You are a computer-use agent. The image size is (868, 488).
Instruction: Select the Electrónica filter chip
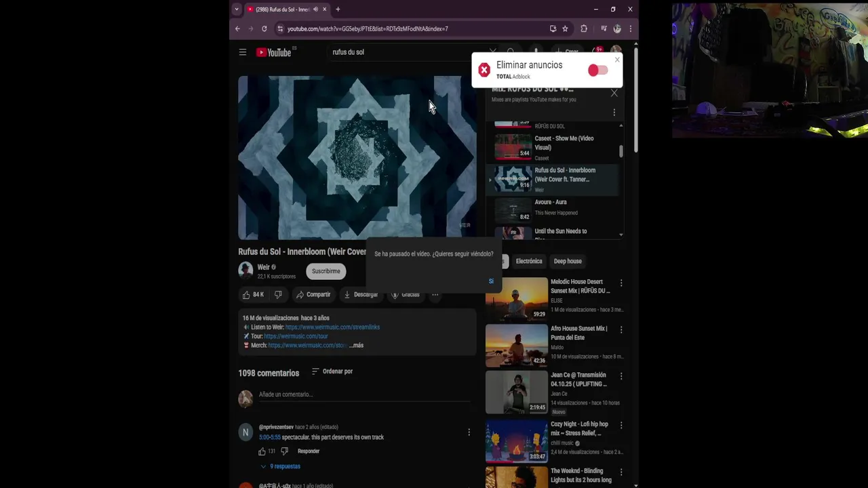click(529, 261)
